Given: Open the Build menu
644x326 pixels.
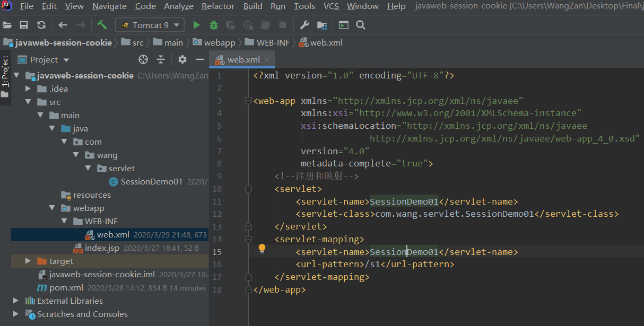Looking at the screenshot, I should [x=253, y=6].
